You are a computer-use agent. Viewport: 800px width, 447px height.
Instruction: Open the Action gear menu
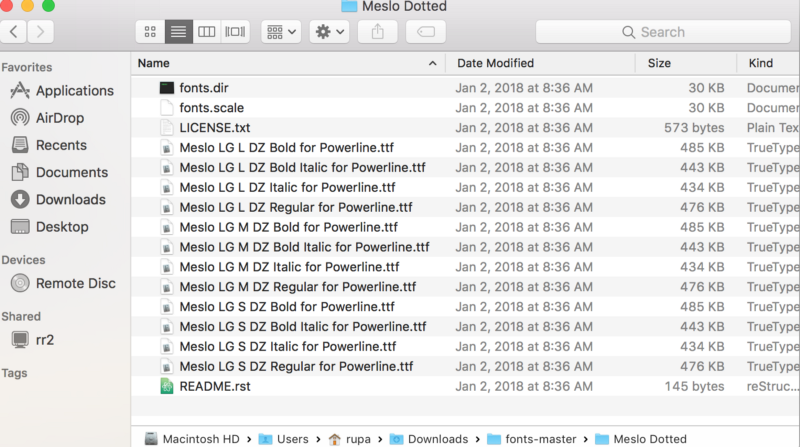coord(329,32)
